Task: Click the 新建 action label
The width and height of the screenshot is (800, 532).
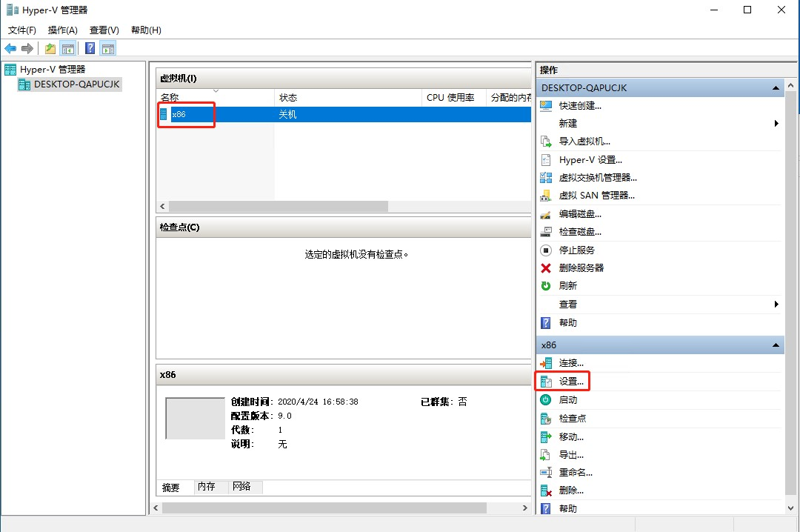Action: tap(568, 124)
